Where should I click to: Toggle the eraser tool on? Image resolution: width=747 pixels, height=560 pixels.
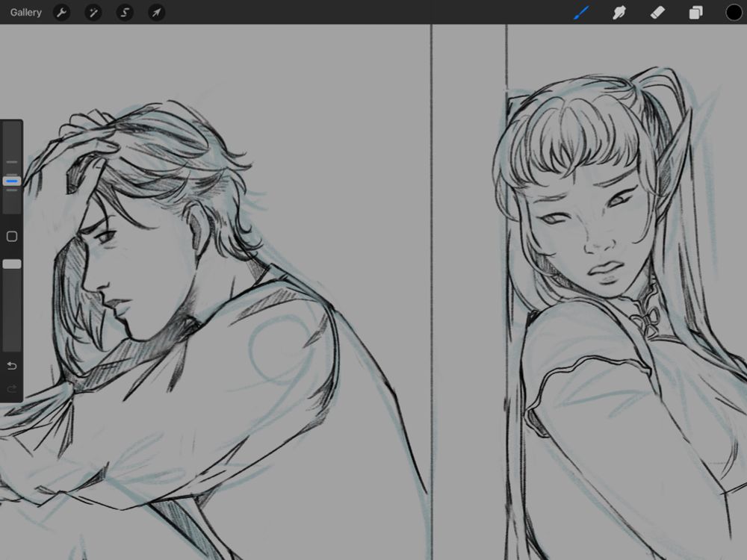point(657,12)
